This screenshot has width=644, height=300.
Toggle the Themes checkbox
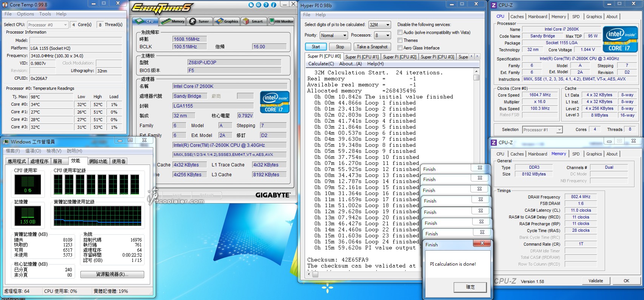(400, 40)
